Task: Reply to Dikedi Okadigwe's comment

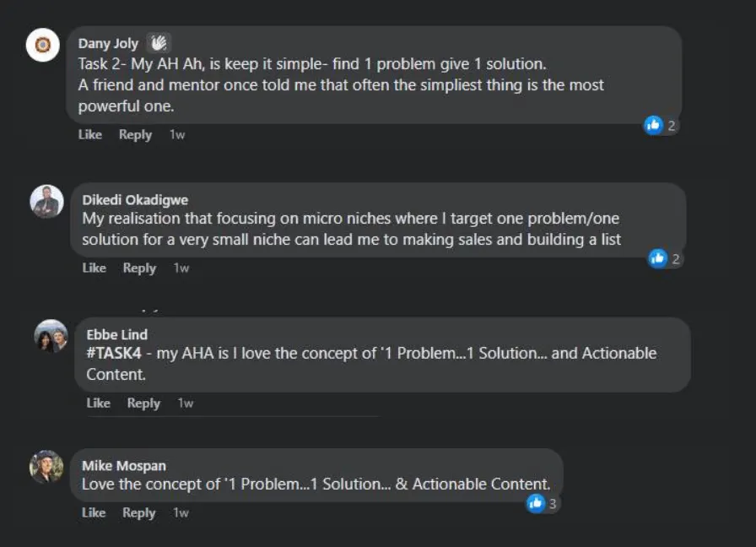Action: pyautogui.click(x=139, y=268)
